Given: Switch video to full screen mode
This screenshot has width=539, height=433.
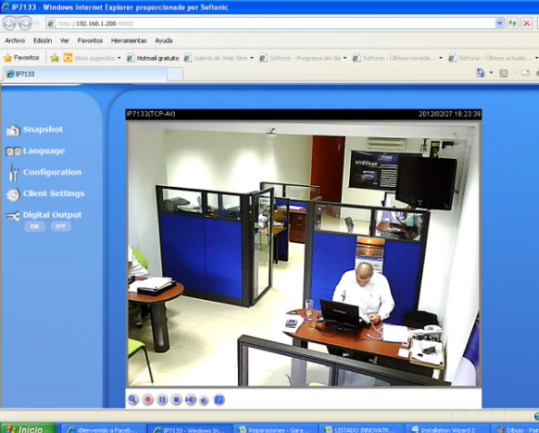Looking at the screenshot, I should coord(219,400).
